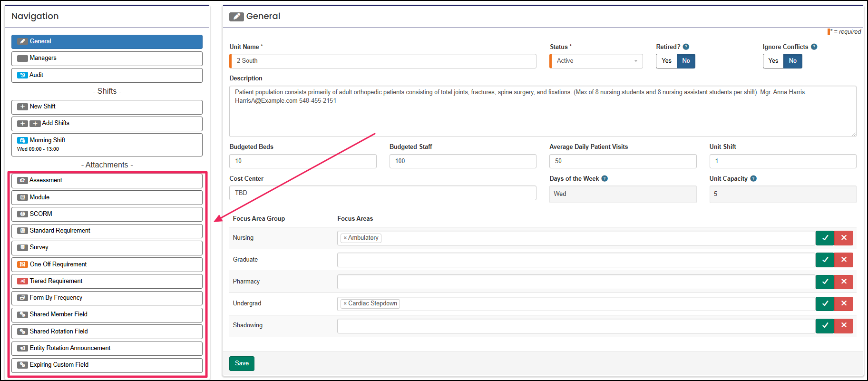This screenshot has height=381, width=868.
Task: Set Ignore Conflicts to Yes
Action: [x=773, y=61]
